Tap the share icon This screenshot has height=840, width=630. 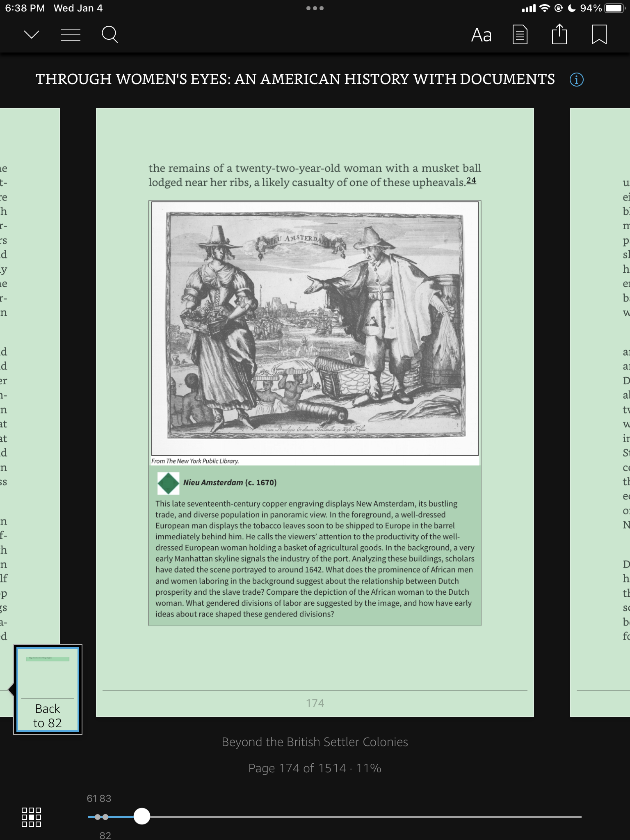559,34
